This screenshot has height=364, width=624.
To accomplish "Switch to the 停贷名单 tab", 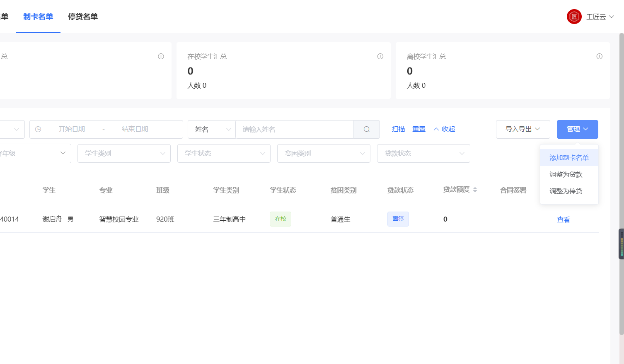I will coord(82,17).
